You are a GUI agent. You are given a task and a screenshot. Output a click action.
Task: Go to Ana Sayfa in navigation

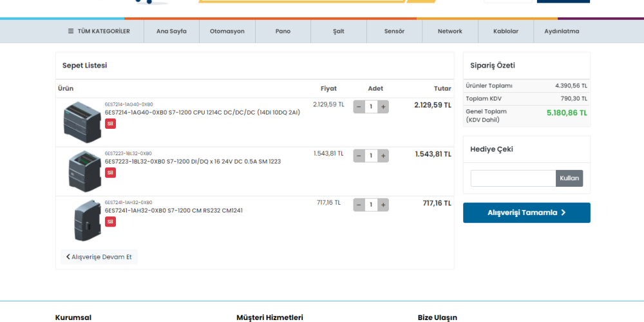click(x=171, y=31)
